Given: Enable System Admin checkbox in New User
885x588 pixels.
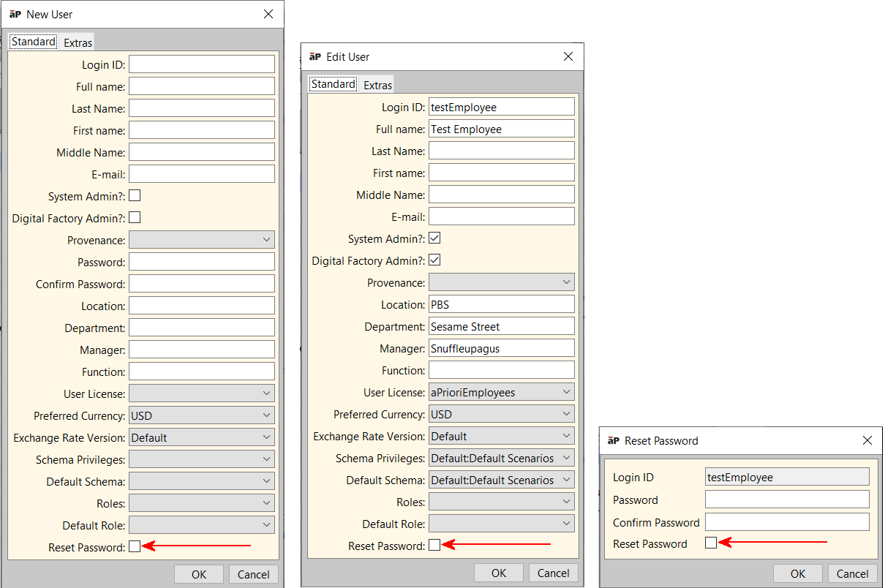Looking at the screenshot, I should coord(135,196).
